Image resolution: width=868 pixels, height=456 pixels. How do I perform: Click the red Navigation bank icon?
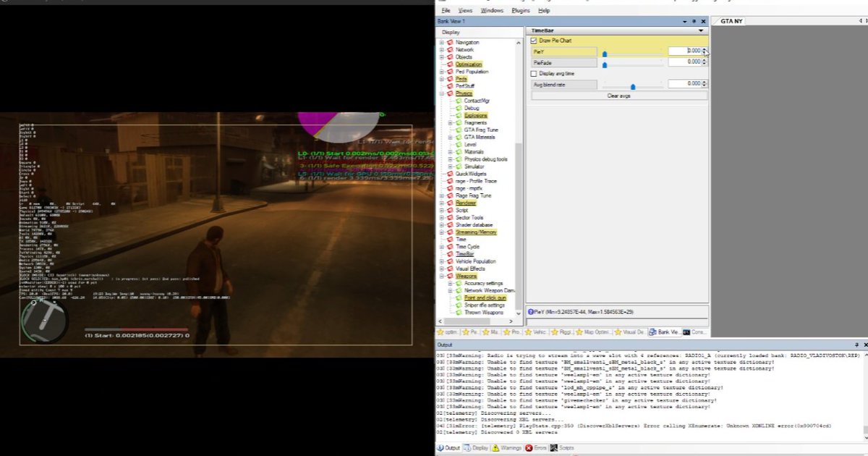click(x=450, y=43)
